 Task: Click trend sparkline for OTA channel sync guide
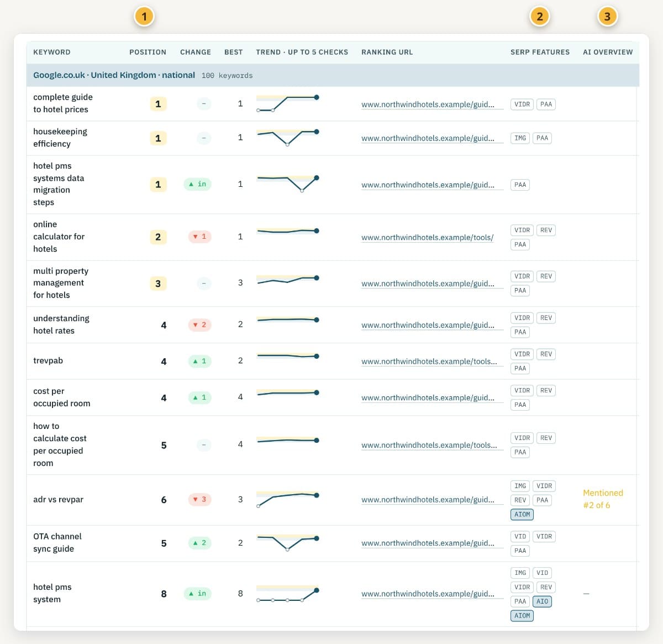288,542
